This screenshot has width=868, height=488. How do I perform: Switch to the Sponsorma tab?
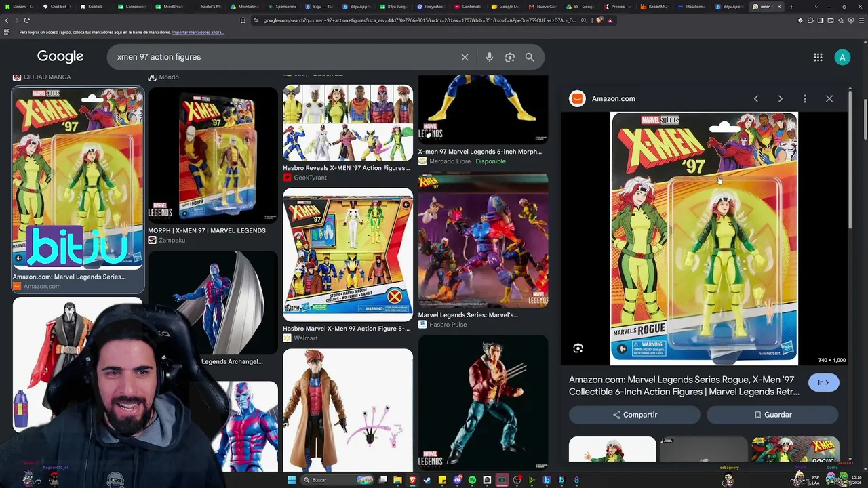click(x=281, y=7)
